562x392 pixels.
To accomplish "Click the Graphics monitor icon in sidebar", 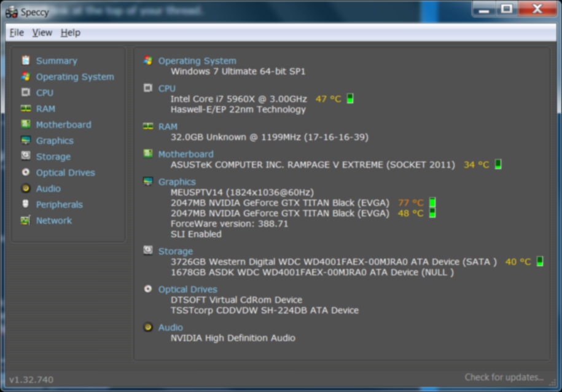I will point(25,140).
